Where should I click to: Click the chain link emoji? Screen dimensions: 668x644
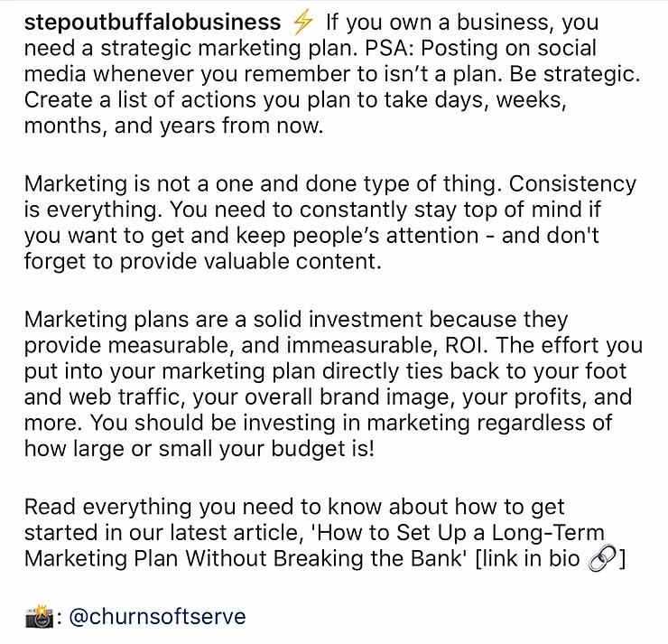[602, 558]
